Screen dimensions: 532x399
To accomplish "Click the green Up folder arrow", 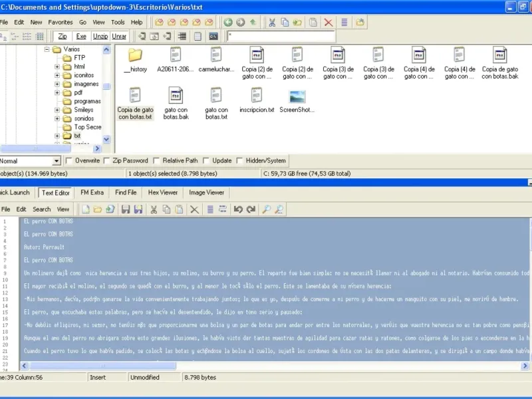I will [253, 22].
